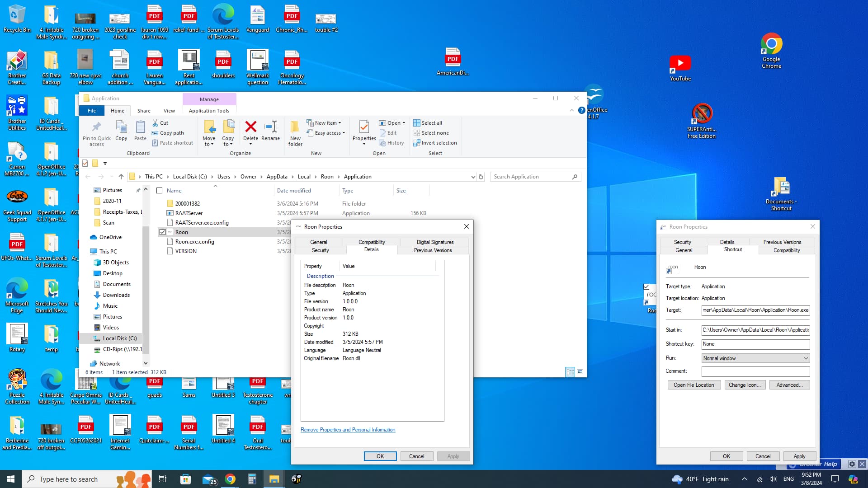Toggle the checkbox on the desktop Roon shortcut
Image resolution: width=868 pixels, height=488 pixels.
(646, 287)
